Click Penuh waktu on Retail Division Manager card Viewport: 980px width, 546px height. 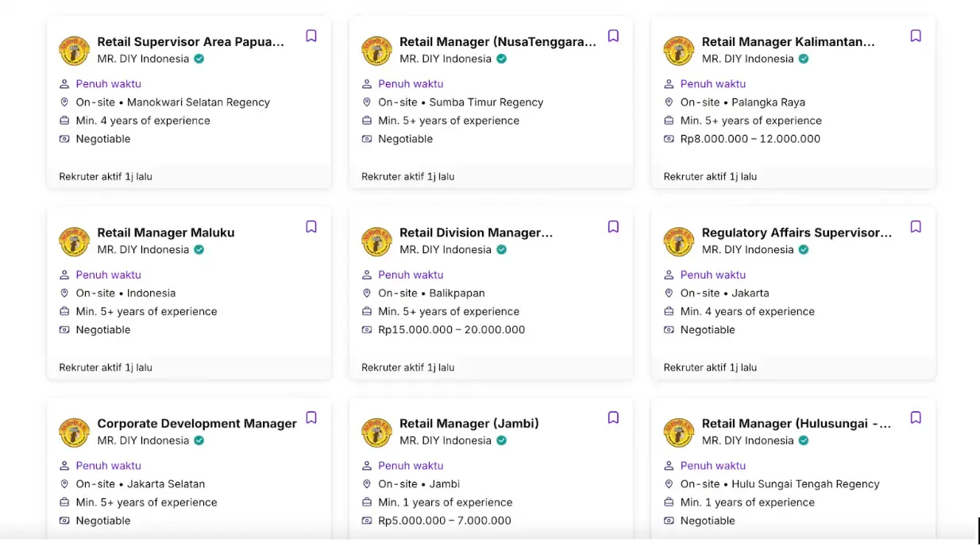click(411, 275)
